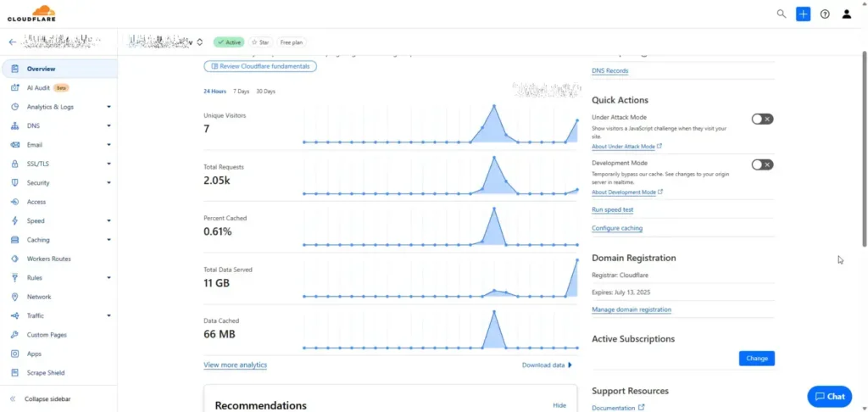
Task: Click the Caching drive icon
Action: point(15,240)
